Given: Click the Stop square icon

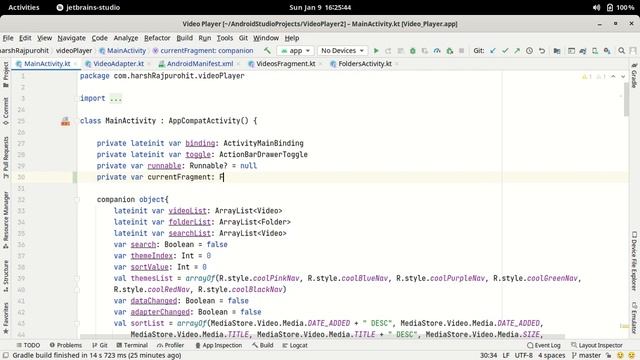Looking at the screenshot, I should [x=462, y=51].
